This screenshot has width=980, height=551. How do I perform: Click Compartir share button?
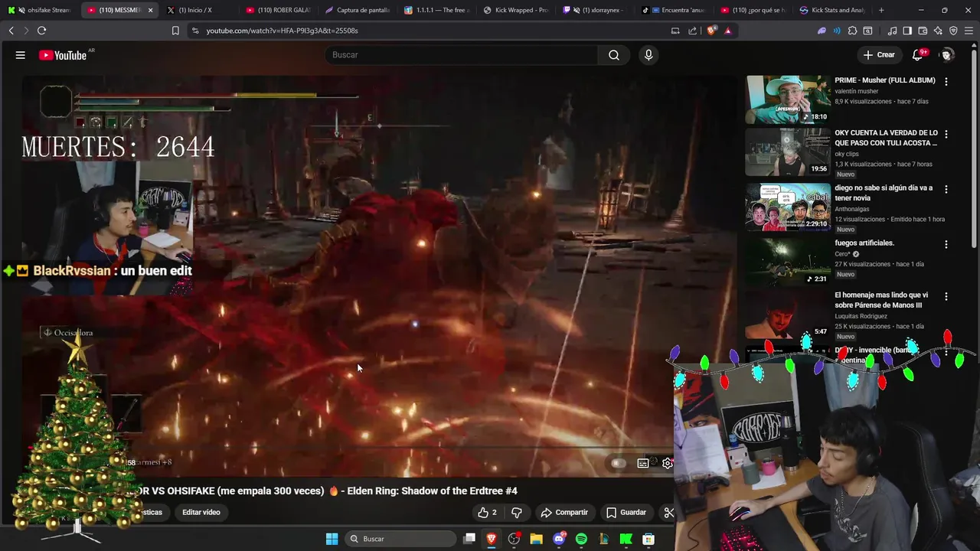563,513
